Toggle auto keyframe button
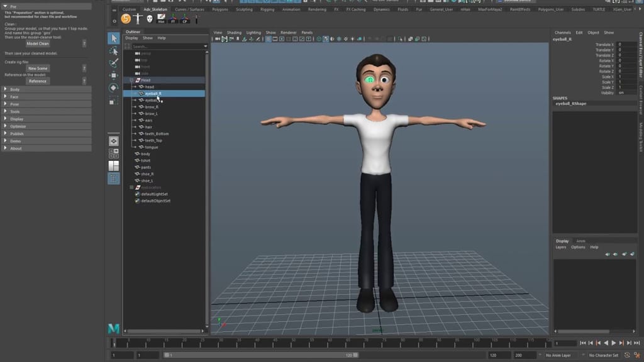The image size is (644, 362). (x=627, y=356)
